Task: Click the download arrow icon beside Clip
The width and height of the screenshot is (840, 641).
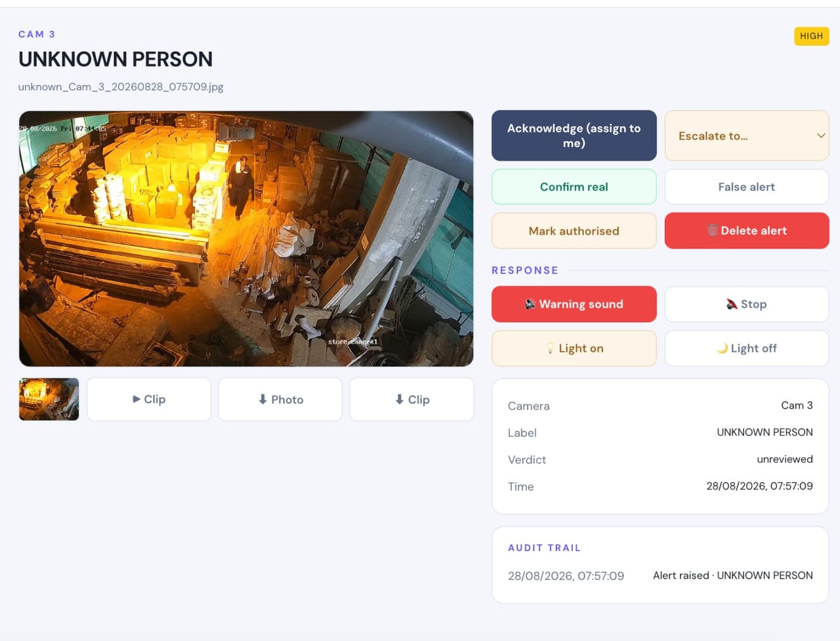Action: pyautogui.click(x=399, y=399)
